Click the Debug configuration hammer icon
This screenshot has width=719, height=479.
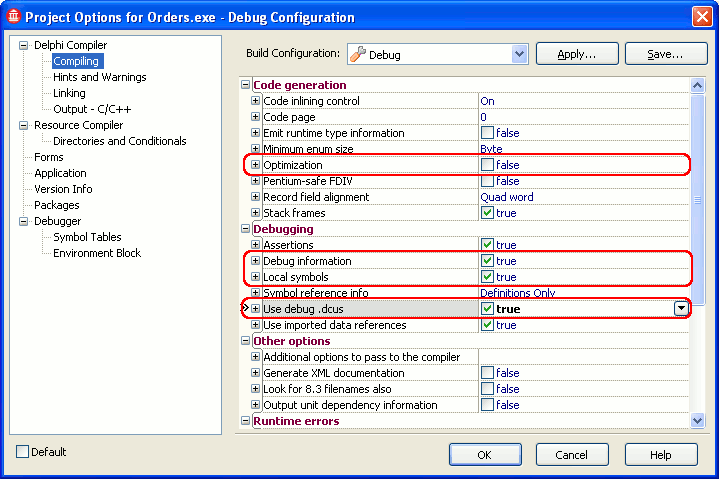[x=357, y=54]
